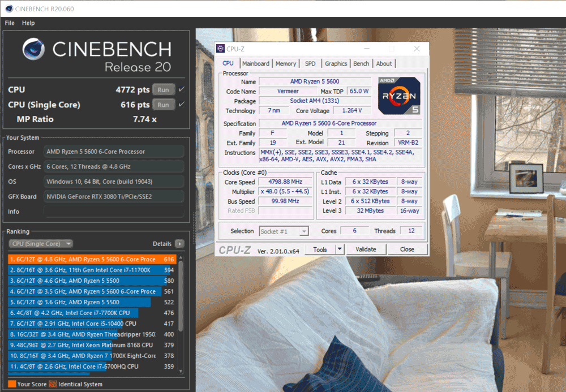Click the ranking list scroll-up arrow
Screen dimensions: 566x392
181,258
